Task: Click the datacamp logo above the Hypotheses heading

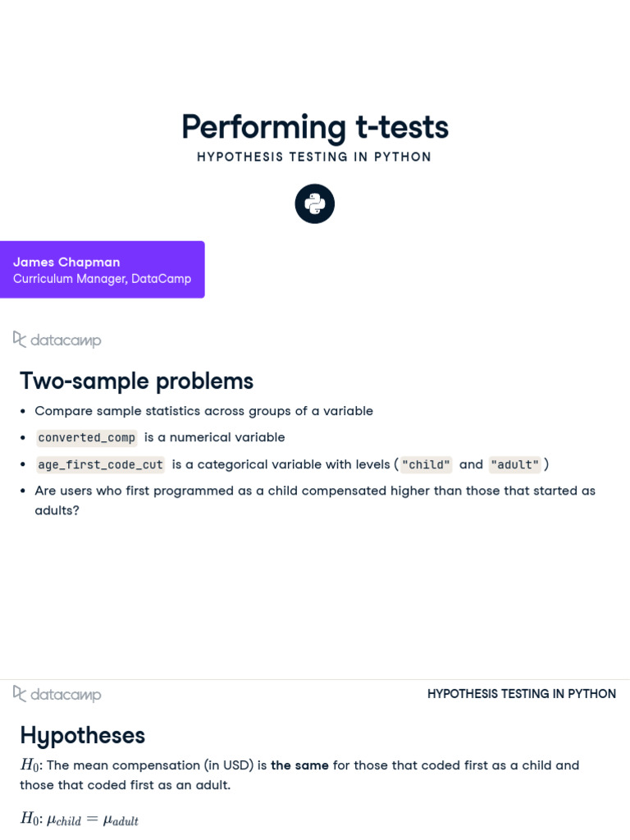Action: (57, 695)
